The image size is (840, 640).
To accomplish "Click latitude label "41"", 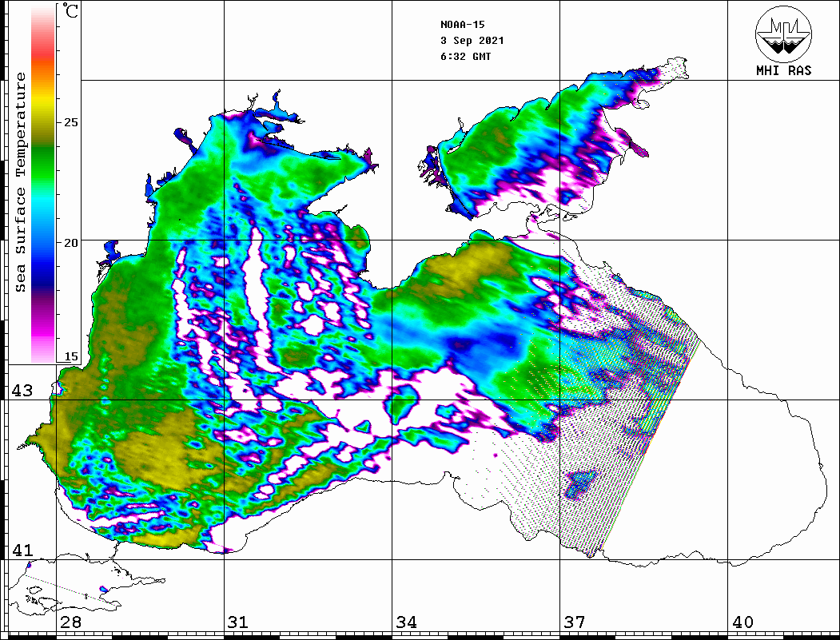I will pos(22,551).
